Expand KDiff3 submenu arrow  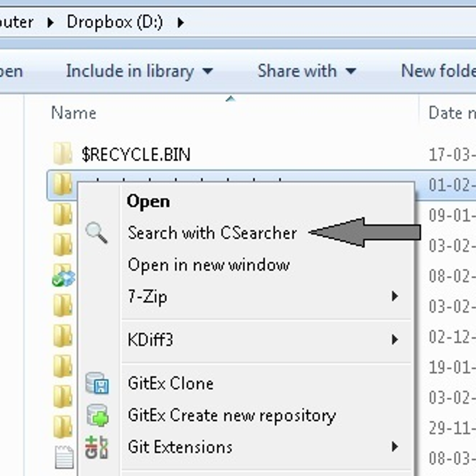[x=395, y=339]
